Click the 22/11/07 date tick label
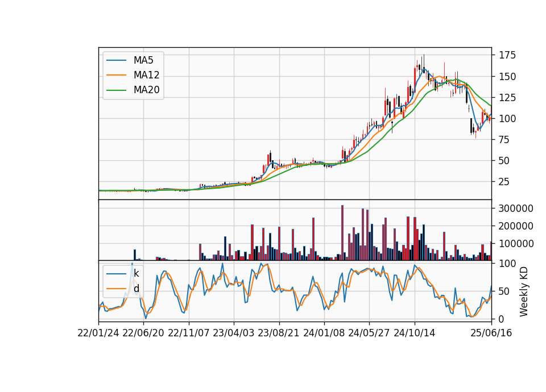This screenshot has width=546, height=392. [x=189, y=333]
